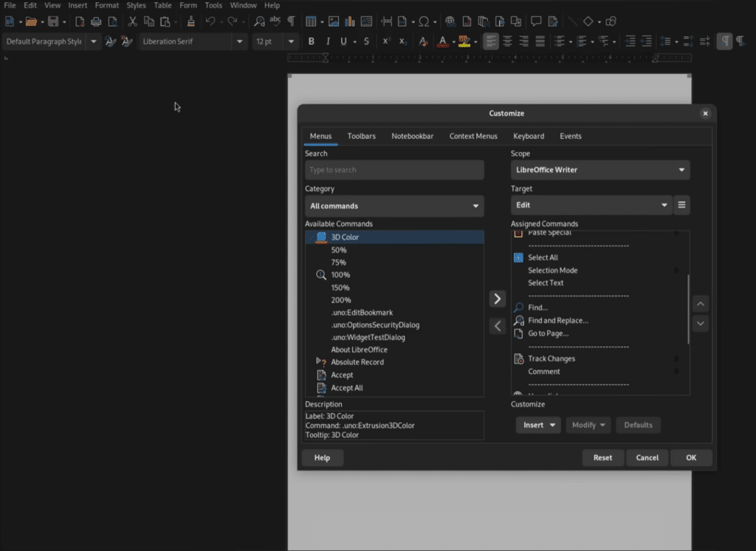Click the Highlighting Color yellow marker icon

[x=464, y=41]
